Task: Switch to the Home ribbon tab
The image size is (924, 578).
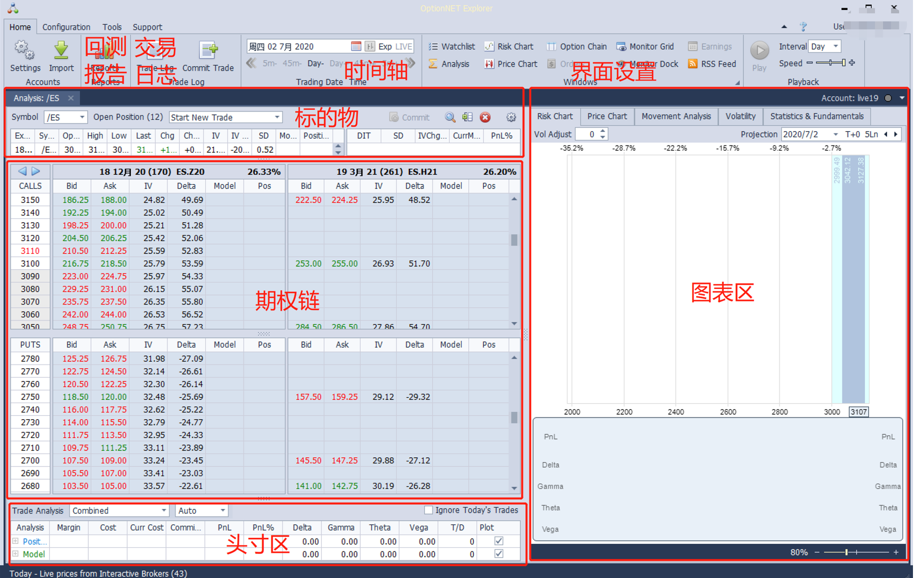Action: 20,27
